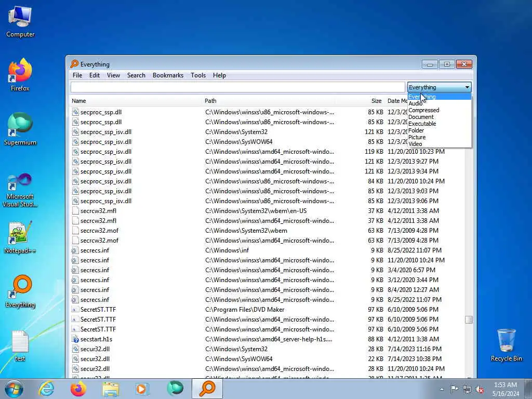532x399 pixels.
Task: Click the Show Desktop strip
Action: (528, 389)
